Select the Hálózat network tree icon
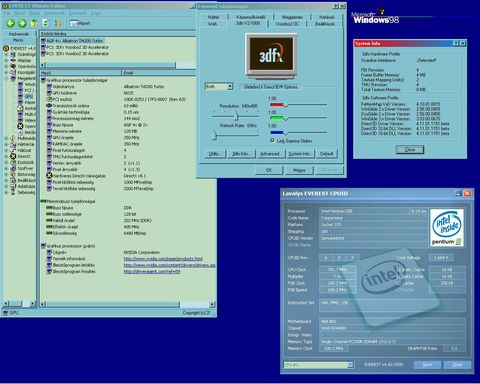This screenshot has height=384, width=480. pyautogui.click(x=13, y=150)
